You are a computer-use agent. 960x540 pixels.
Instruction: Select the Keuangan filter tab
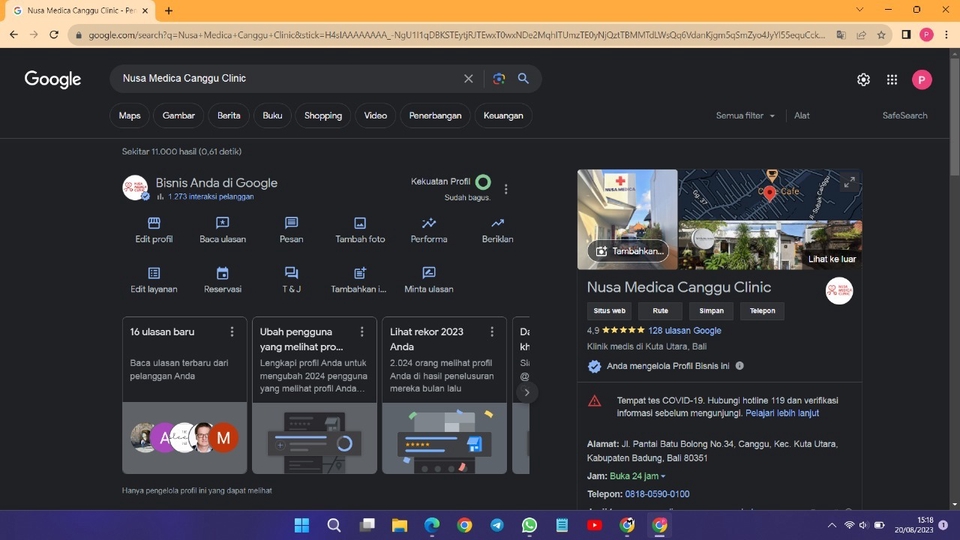tap(503, 116)
